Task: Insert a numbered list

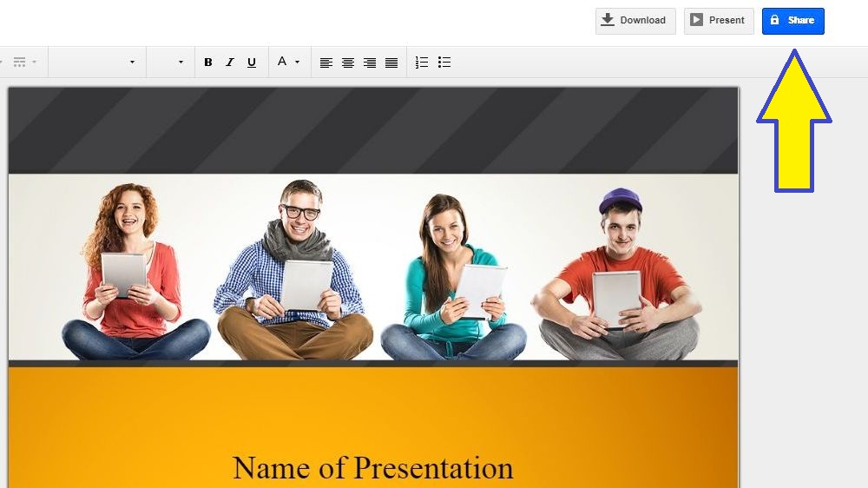Action: click(x=422, y=63)
